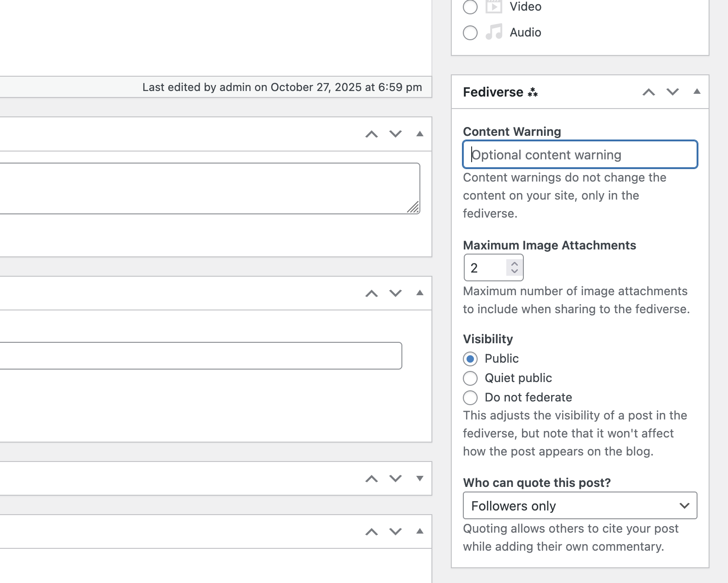
Task: Move Fediverse panel down arrow
Action: point(673,92)
